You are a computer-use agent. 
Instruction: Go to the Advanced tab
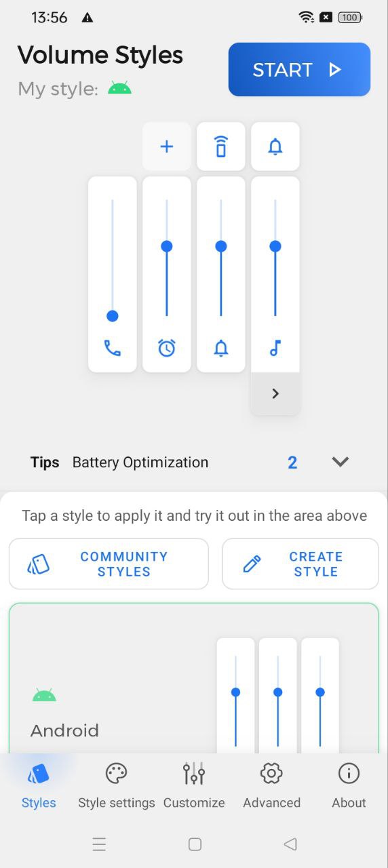pyautogui.click(x=271, y=786)
